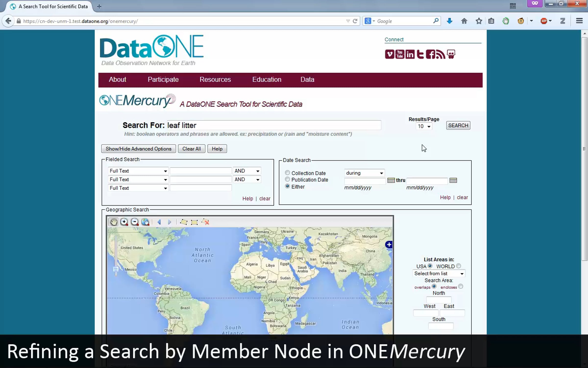Click Show/Hide Advanced Options button
This screenshot has width=588, height=368.
pos(138,149)
